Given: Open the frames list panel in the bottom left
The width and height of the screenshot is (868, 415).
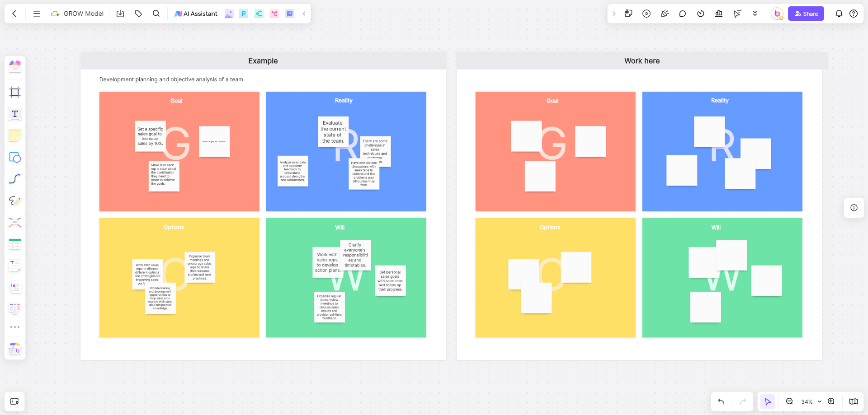Looking at the screenshot, I should click(x=14, y=401).
